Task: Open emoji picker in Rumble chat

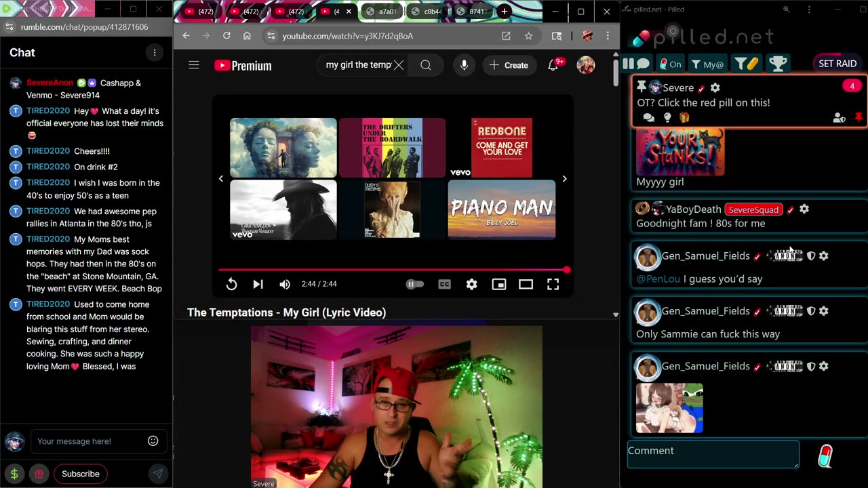Action: point(153,441)
